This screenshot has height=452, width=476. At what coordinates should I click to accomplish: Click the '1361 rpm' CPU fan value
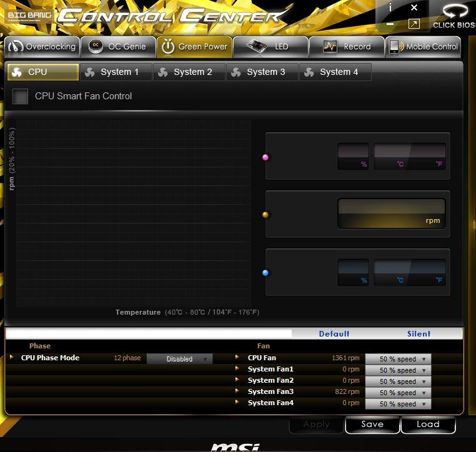(345, 358)
